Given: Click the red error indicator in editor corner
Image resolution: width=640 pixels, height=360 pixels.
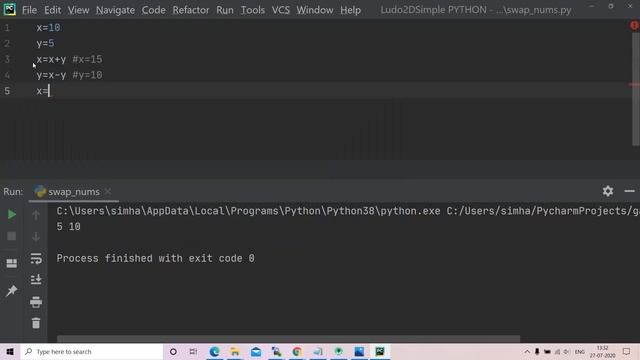Looking at the screenshot, I should (634, 25).
